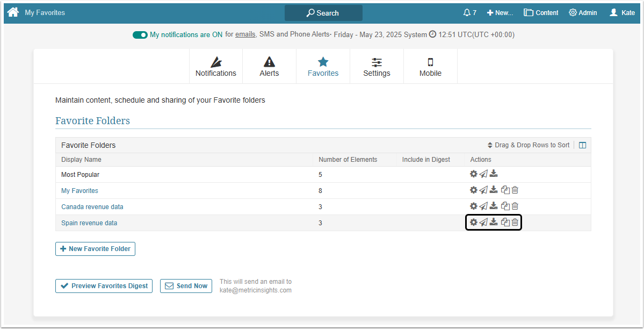Delete the Spain revenue data folder

click(515, 223)
